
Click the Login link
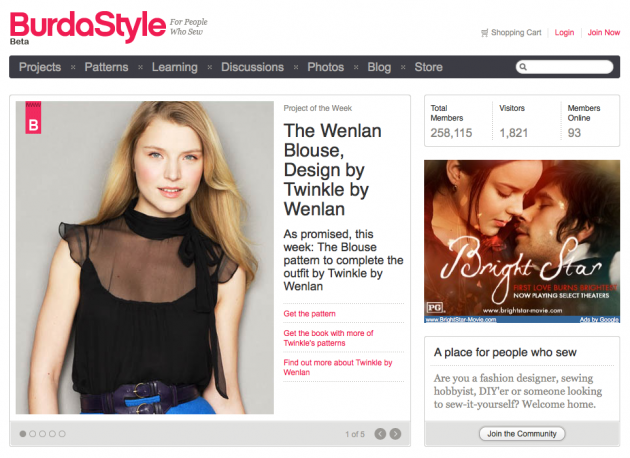(565, 33)
